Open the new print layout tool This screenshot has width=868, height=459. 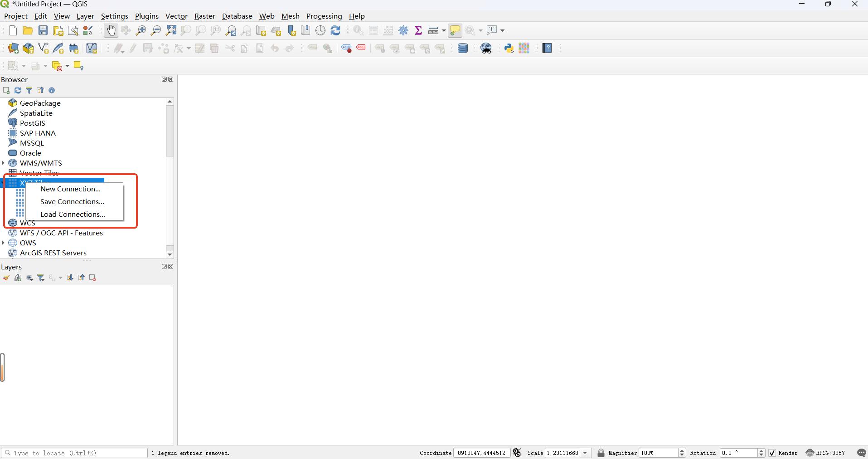58,30
